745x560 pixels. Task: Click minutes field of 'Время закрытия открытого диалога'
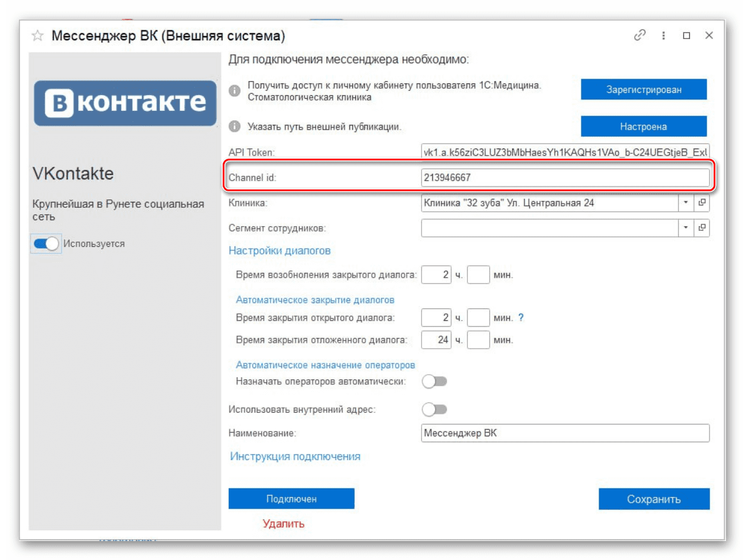click(479, 318)
